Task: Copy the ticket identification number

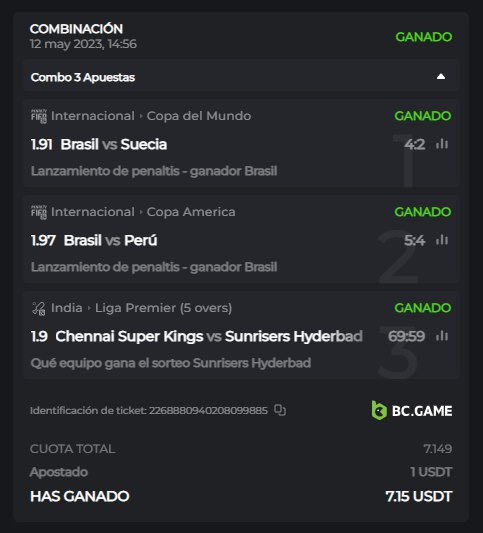Action: click(x=280, y=410)
